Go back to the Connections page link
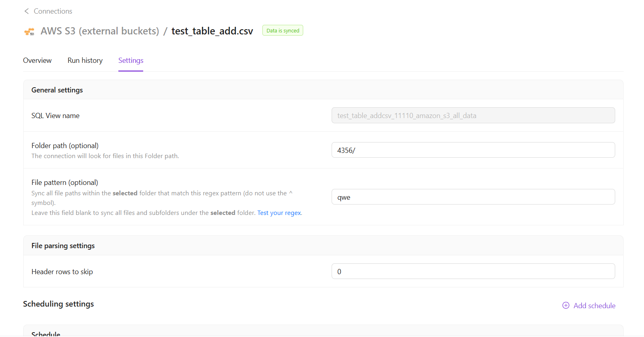The width and height of the screenshot is (644, 337). tap(53, 11)
